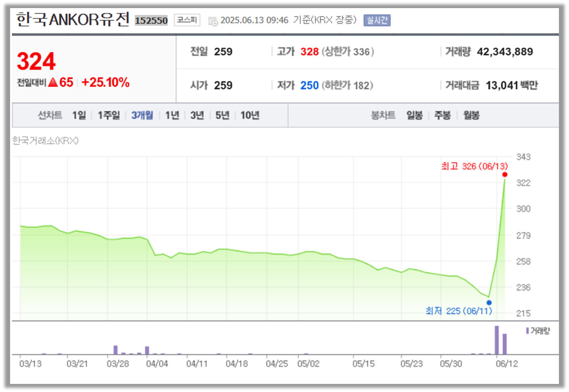Screen dimensions: 569x392
Task: Select the 10년 chart period
Action: [x=250, y=115]
